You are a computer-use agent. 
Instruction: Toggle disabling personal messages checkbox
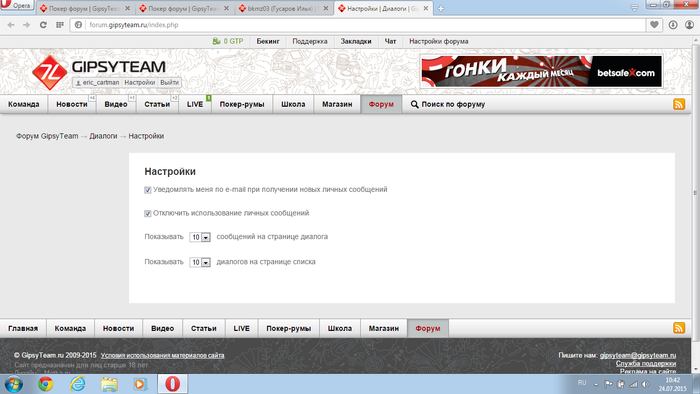(148, 214)
